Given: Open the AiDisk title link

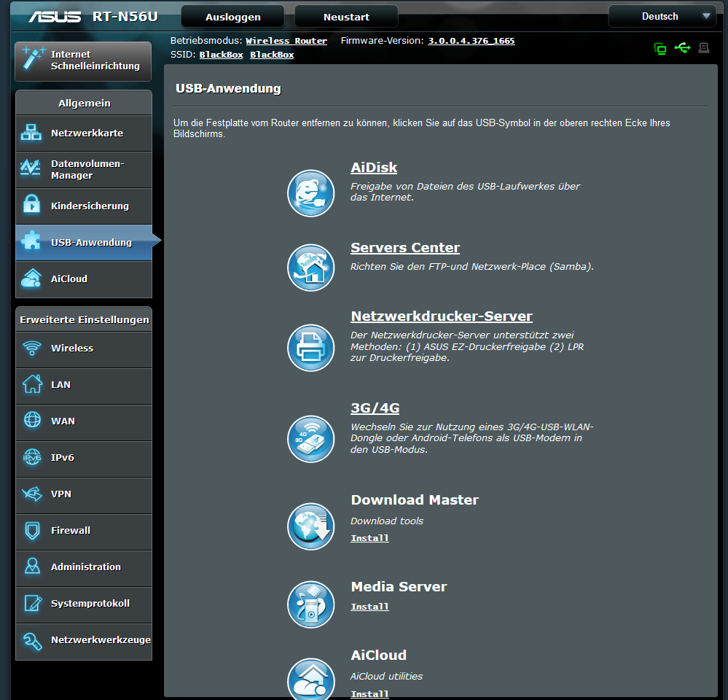Looking at the screenshot, I should (374, 168).
